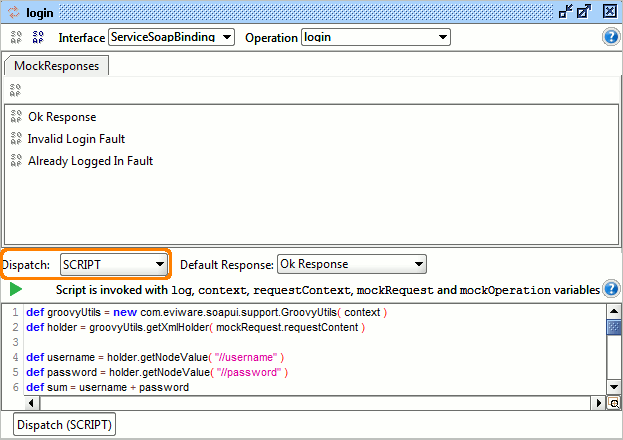This screenshot has height=440, width=623.
Task: Click the SOAP icon under MockResponses tab
Action: coord(15,90)
